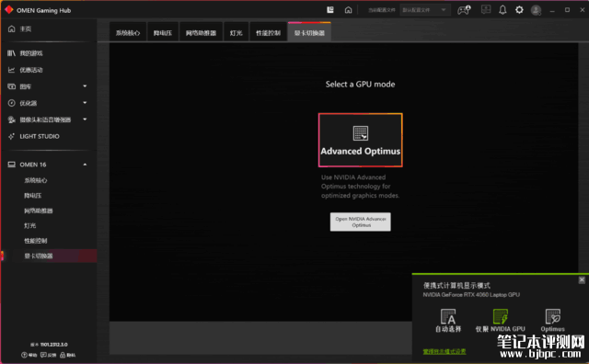
Task: Open 隐私 privacy link at sidebar bottom
Action: (x=67, y=355)
